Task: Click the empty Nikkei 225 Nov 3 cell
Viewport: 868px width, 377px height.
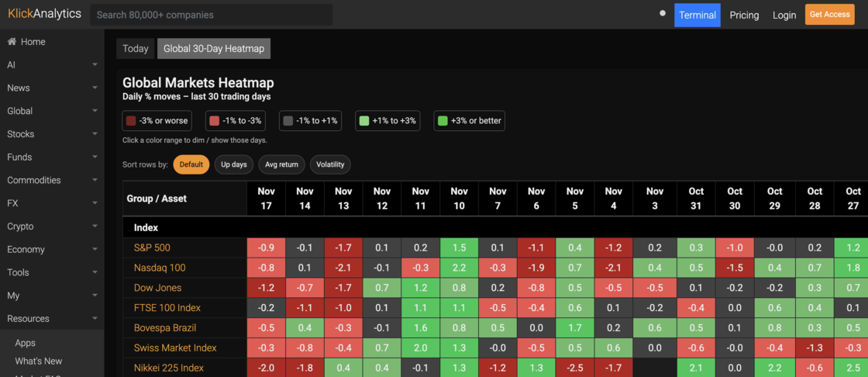Action: coord(655,368)
